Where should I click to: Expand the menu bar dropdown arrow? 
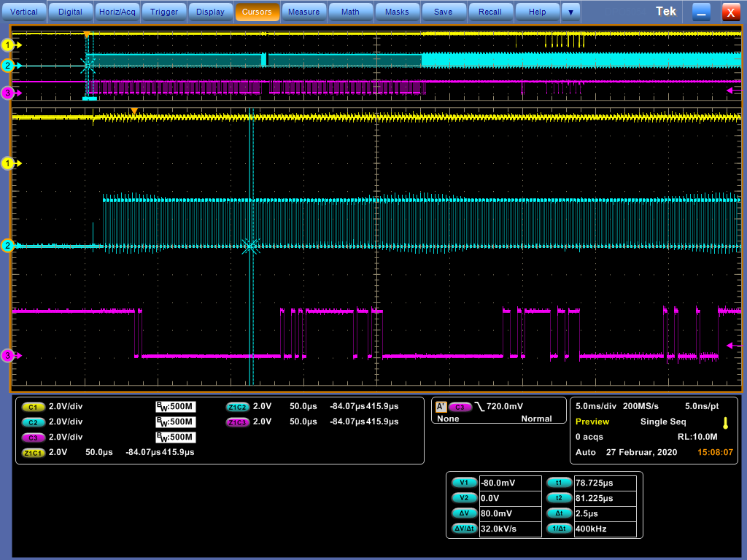coord(570,12)
